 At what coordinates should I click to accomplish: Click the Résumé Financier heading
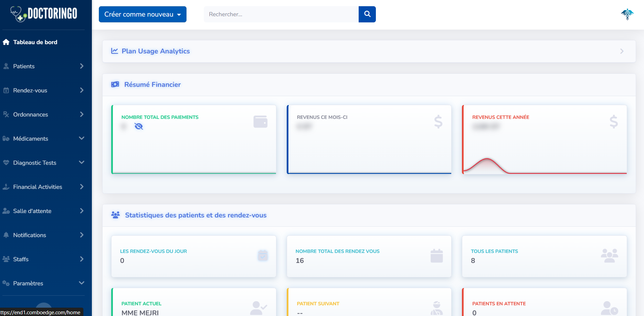click(x=152, y=84)
